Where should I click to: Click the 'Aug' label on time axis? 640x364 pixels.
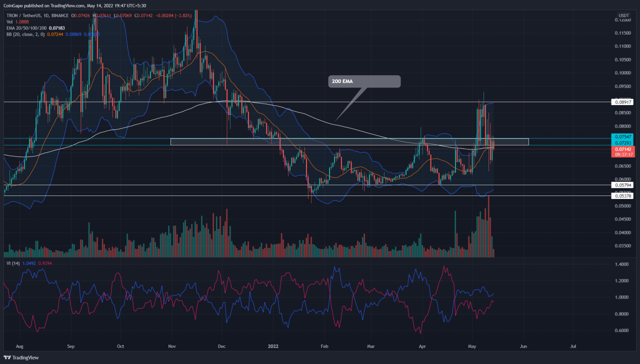[x=20, y=345]
